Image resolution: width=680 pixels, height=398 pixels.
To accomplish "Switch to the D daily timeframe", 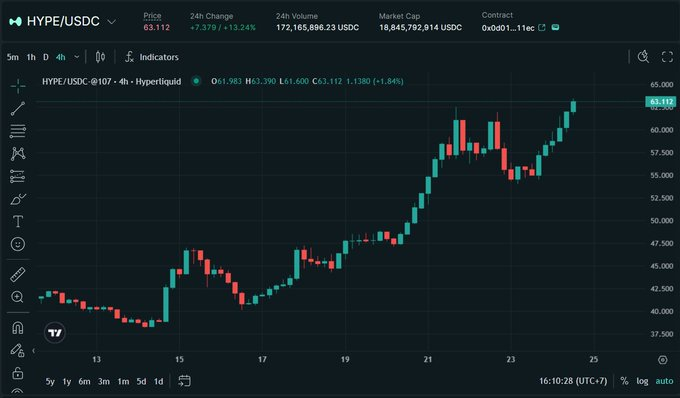I will pyautogui.click(x=46, y=57).
